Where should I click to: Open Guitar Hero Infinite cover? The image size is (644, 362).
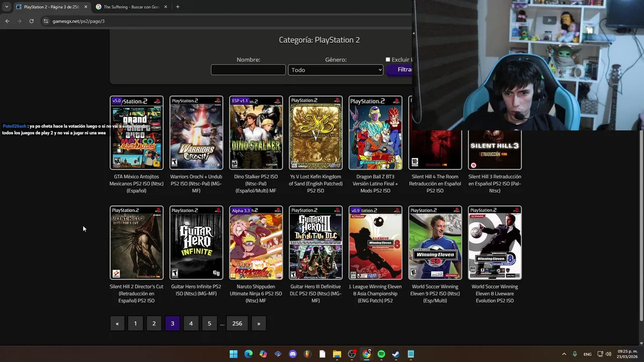[196, 243]
